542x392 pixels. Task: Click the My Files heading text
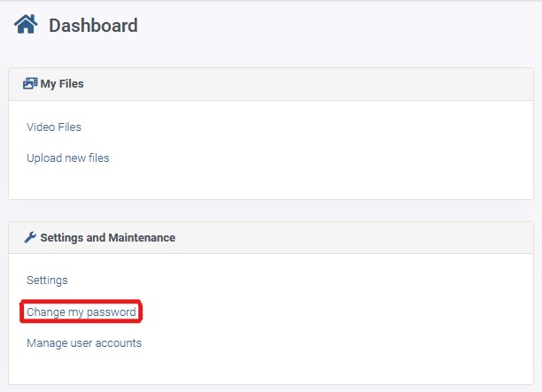tap(62, 83)
